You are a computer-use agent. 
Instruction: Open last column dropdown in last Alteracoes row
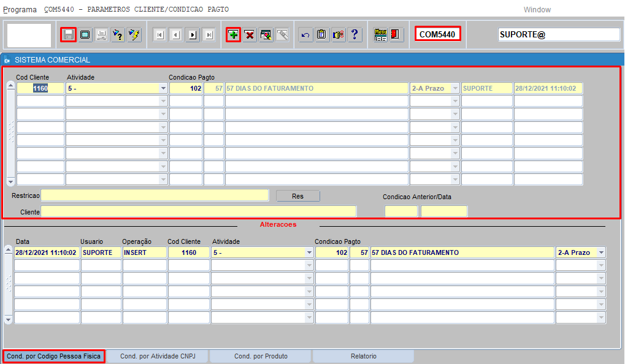[601, 317]
